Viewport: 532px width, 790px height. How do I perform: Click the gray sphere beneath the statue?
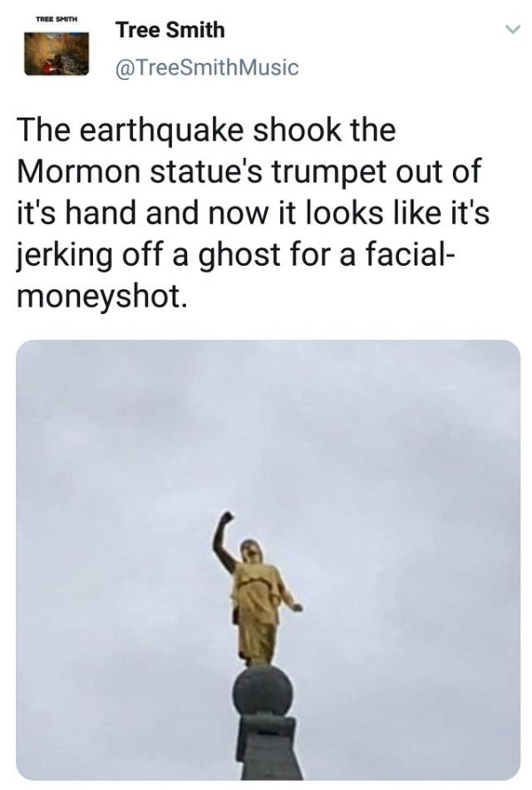pos(262,691)
